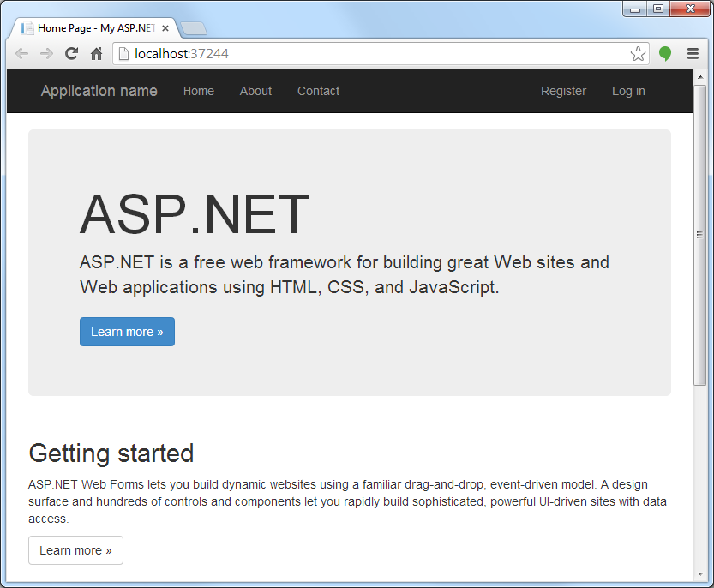This screenshot has width=714, height=588.
Task: Open a new browser tab
Action: pos(194,28)
